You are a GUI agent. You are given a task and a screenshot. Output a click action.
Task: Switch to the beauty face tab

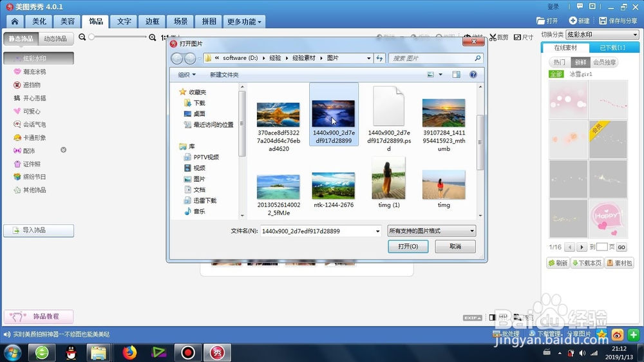(68, 21)
